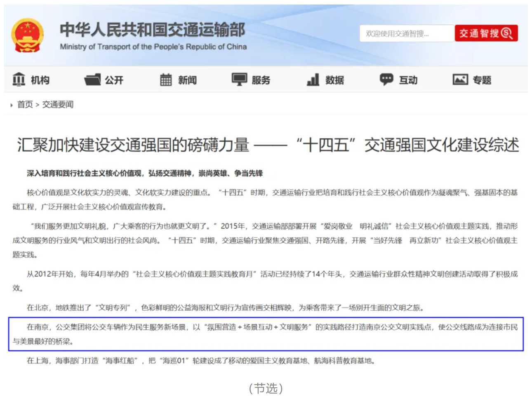Select the 新闻 text label in navigation
The width and height of the screenshot is (532, 403).
click(187, 80)
